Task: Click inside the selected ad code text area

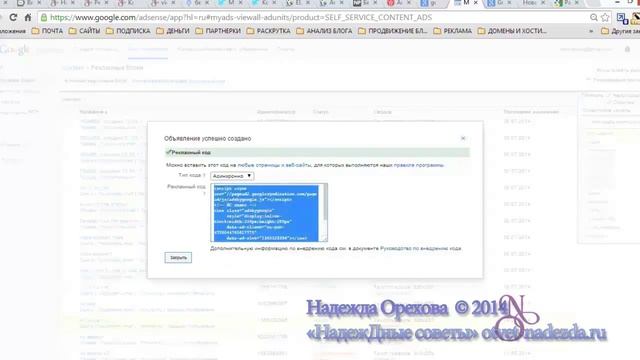Action: pyautogui.click(x=266, y=213)
